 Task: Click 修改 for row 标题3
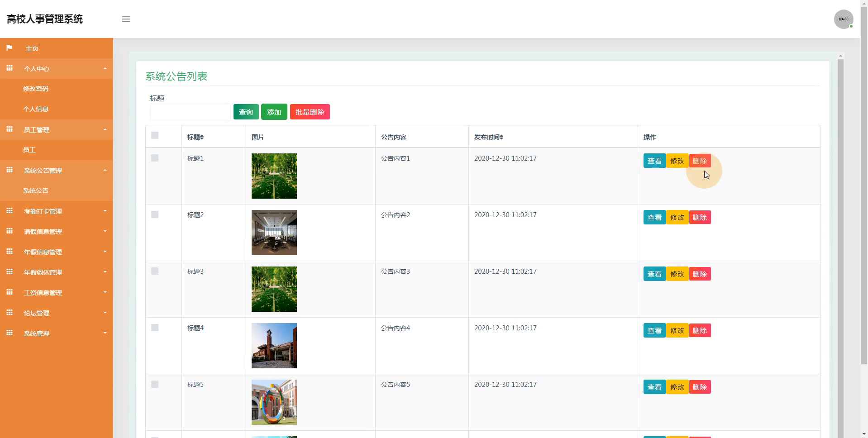pyautogui.click(x=677, y=274)
